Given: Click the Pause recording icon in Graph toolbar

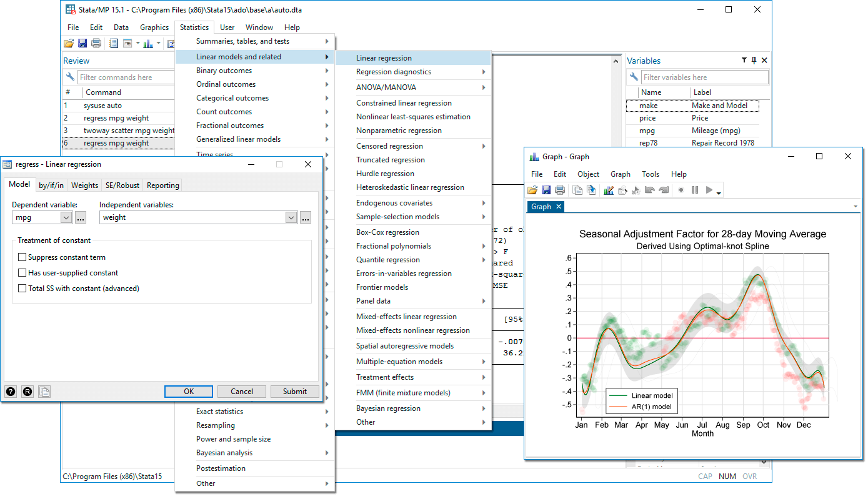Looking at the screenshot, I should tap(695, 190).
